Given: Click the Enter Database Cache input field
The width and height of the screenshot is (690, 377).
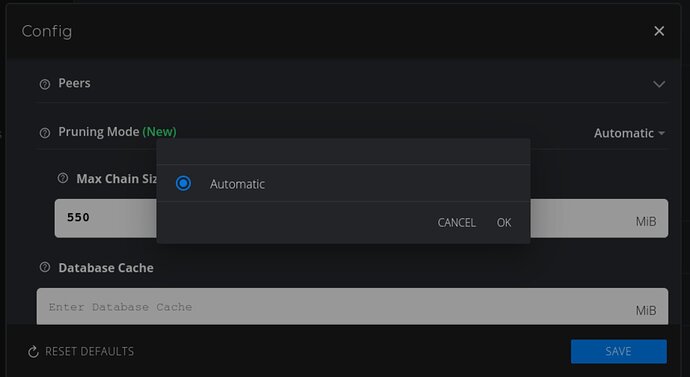Looking at the screenshot, I should click(352, 307).
